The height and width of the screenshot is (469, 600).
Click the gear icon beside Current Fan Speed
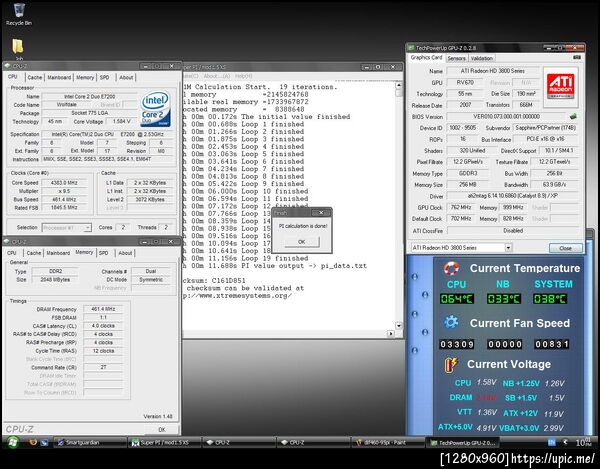pos(451,322)
